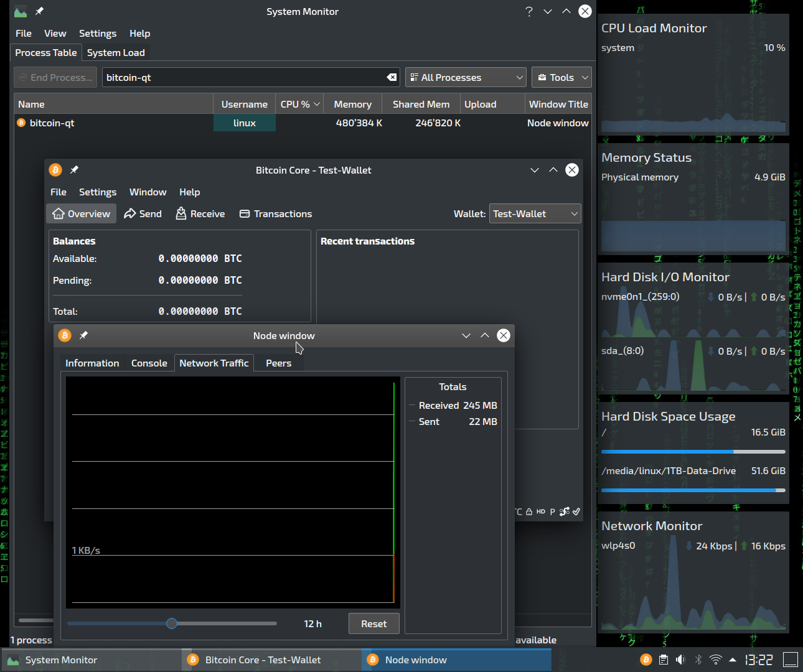The height and width of the screenshot is (672, 803).
Task: Switch to the System Load tab
Action: click(116, 52)
